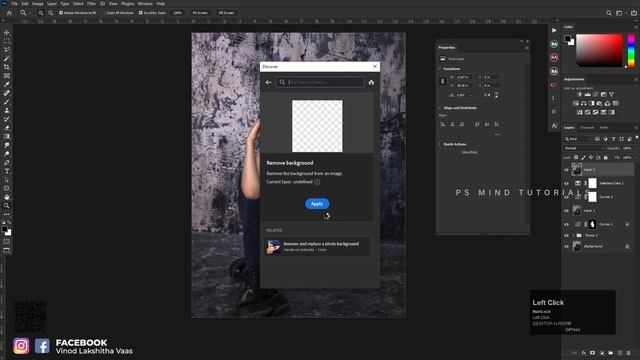Select the Frame tool
The height and width of the screenshot is (360, 640).
click(x=7, y=76)
